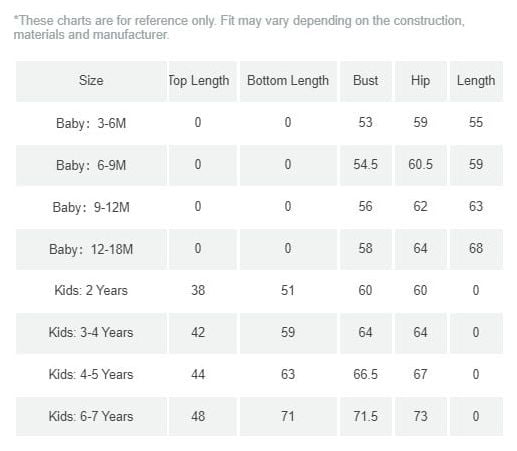The image size is (517, 451).
Task: Select the Kids: 3-4 Years size label
Action: tap(91, 332)
